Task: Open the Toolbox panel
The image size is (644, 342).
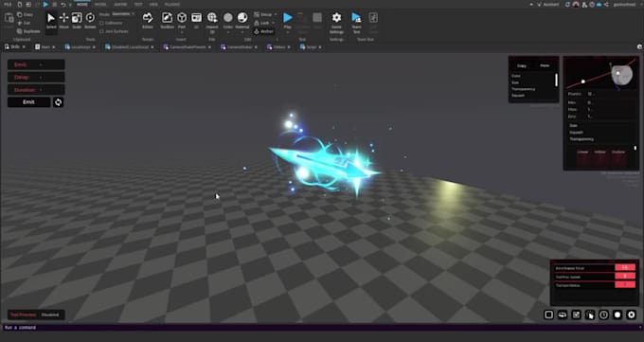Action: (167, 21)
